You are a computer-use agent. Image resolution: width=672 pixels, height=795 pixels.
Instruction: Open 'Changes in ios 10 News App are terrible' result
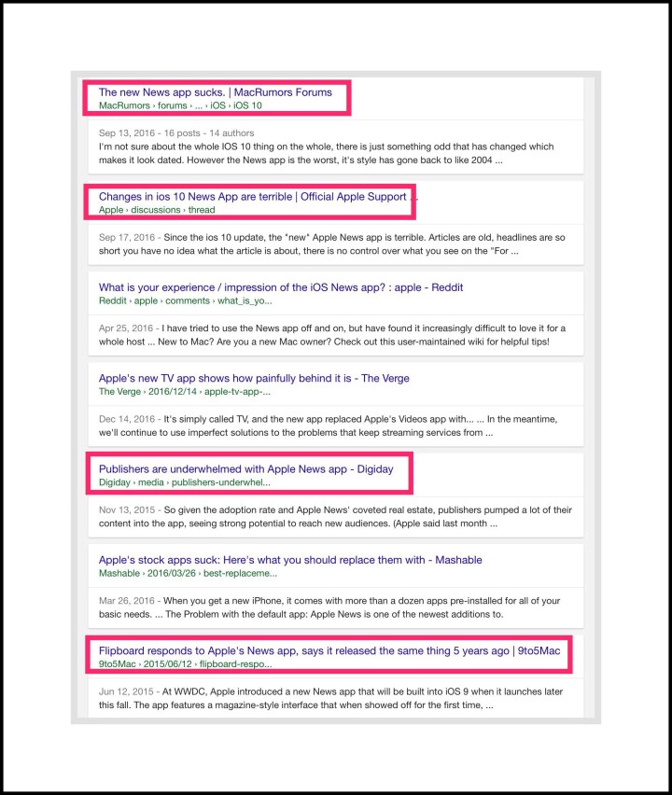[x=259, y=197]
